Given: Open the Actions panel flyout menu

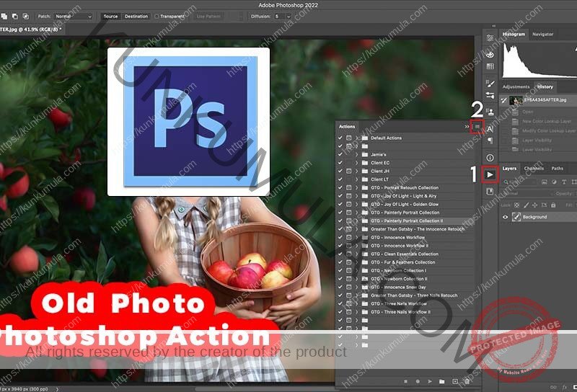Looking at the screenshot, I should coord(477,127).
